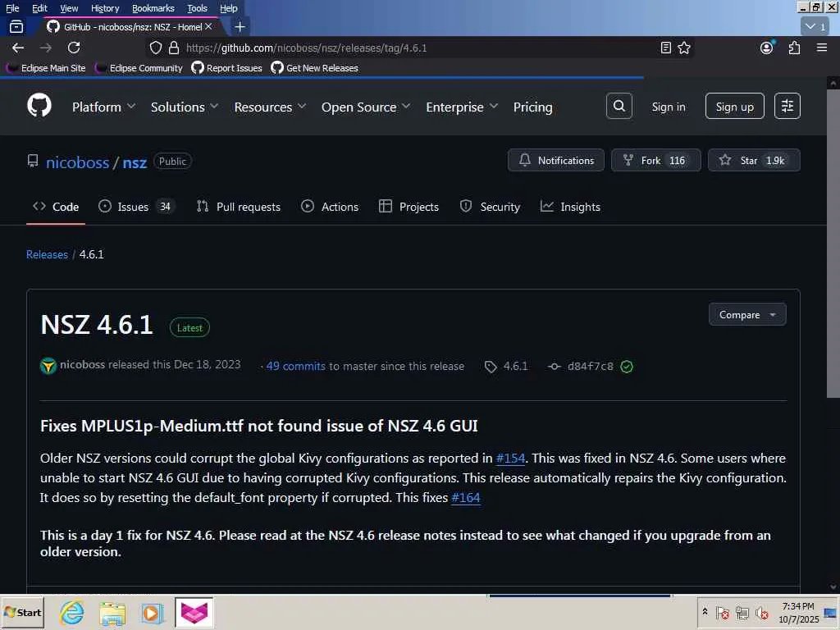The height and width of the screenshot is (630, 840).
Task: Open the File menu
Action: tap(12, 8)
